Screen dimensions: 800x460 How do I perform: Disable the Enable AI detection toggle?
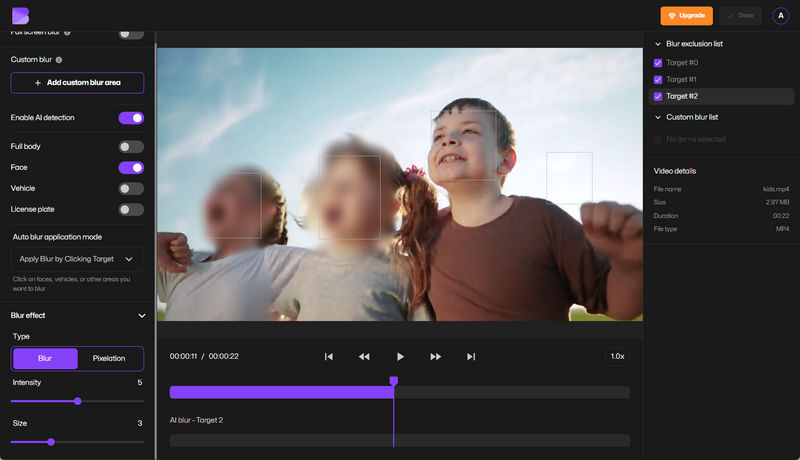click(131, 118)
